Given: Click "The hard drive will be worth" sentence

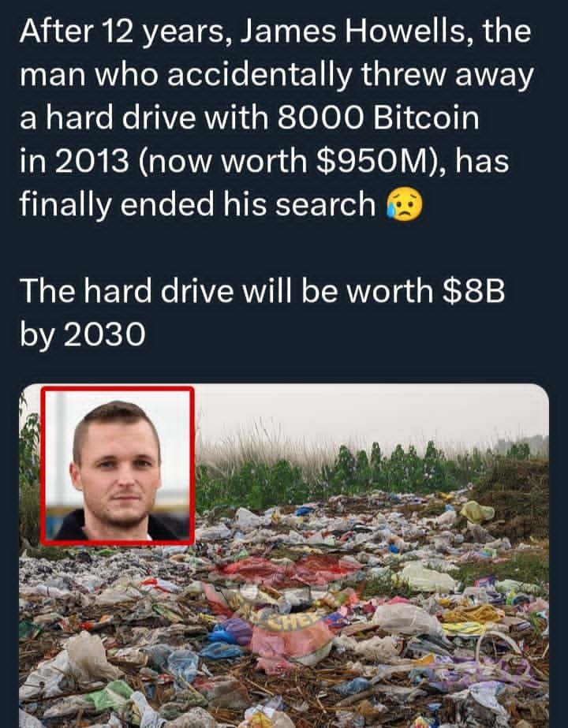Looking at the screenshot, I should (x=226, y=291).
